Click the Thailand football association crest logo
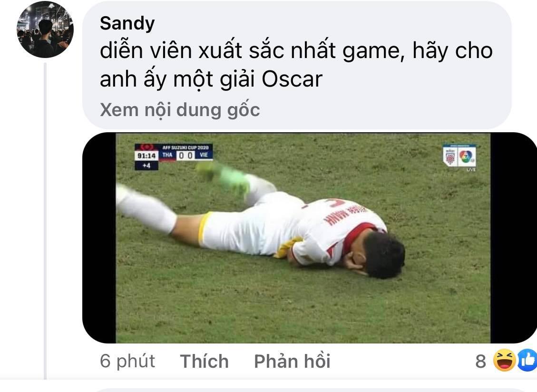This screenshot has width=537, height=392. click(450, 157)
